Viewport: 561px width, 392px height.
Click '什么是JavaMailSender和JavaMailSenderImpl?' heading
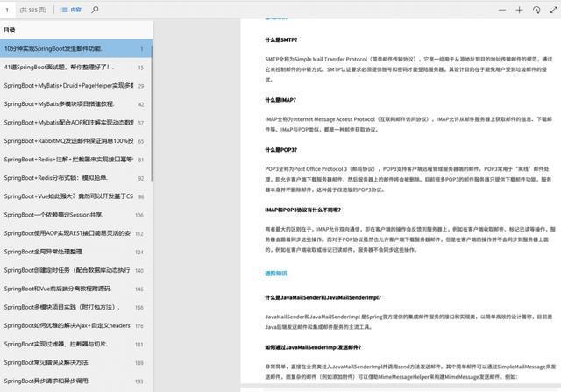pyautogui.click(x=323, y=297)
